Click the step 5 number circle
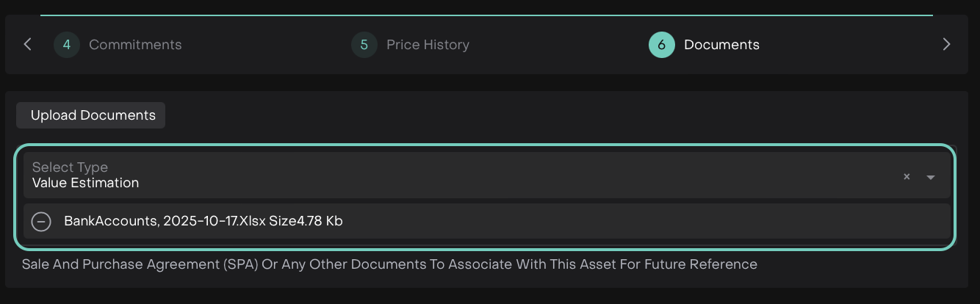This screenshot has width=980, height=304. pyautogui.click(x=364, y=45)
